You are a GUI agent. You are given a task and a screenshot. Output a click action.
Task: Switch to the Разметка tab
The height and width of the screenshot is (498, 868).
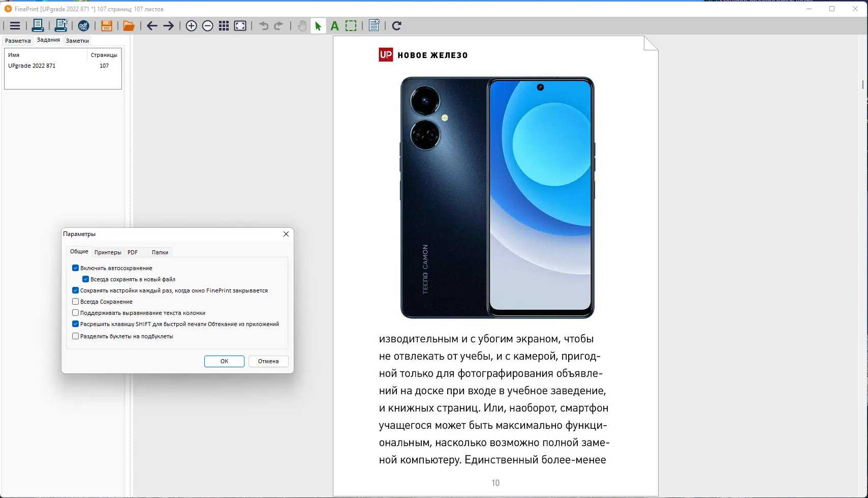tap(18, 40)
